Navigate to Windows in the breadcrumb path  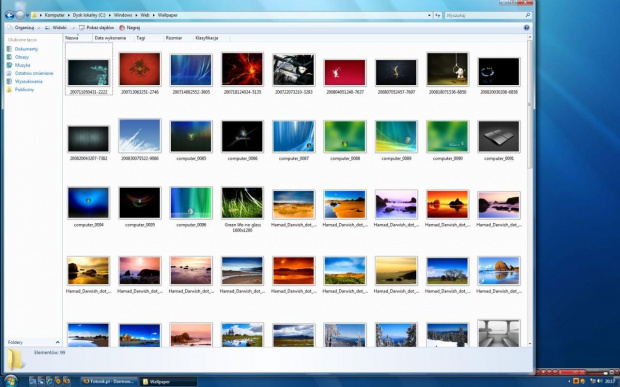(123, 15)
